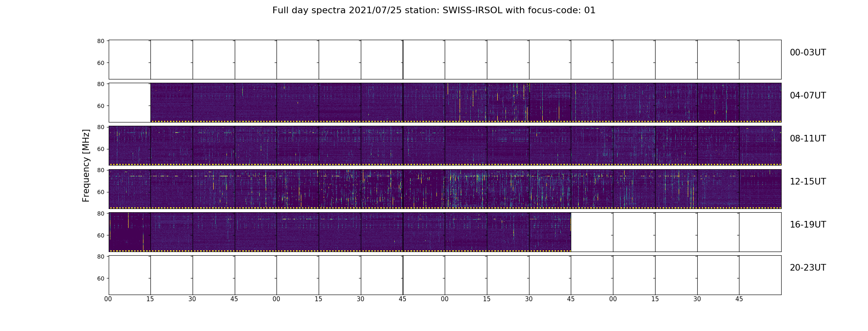Click the 80 tick of the 08-11UT row
The image size is (868, 331).
pyautogui.click(x=100, y=127)
